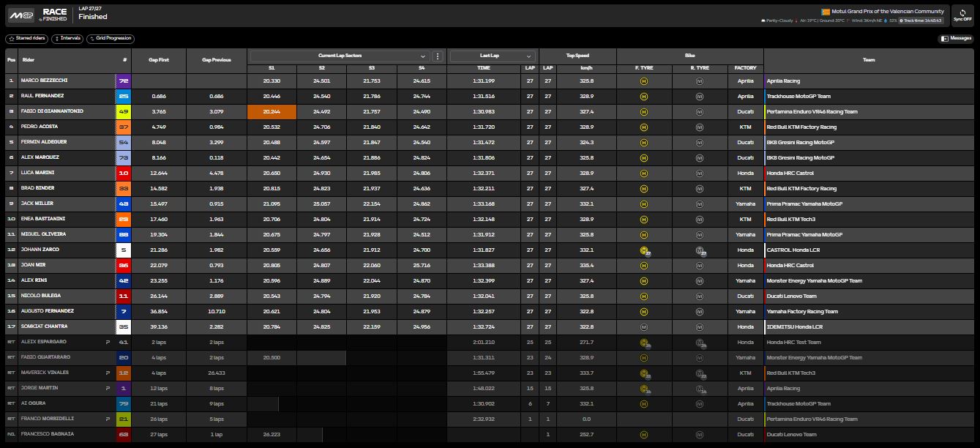The width and height of the screenshot is (980, 448).
Task: Toggle Starred riders filter
Action: click(26, 38)
